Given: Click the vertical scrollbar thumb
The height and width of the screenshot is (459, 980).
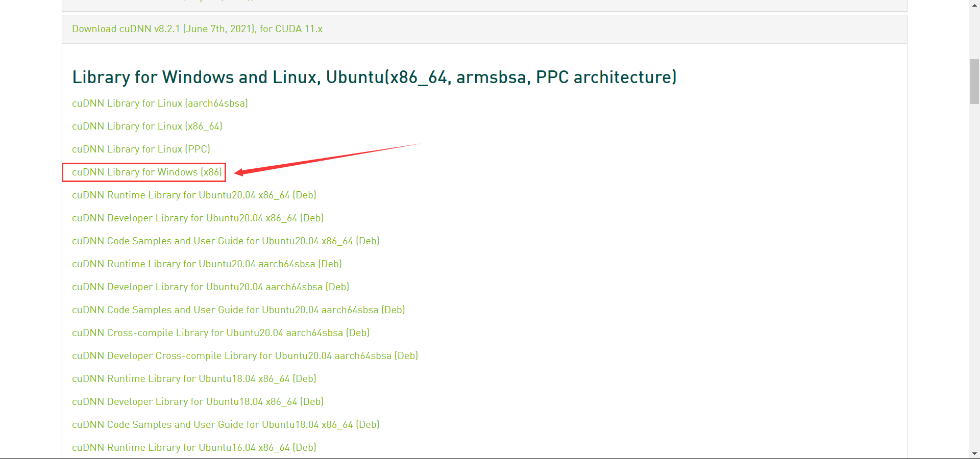Looking at the screenshot, I should point(975,82).
